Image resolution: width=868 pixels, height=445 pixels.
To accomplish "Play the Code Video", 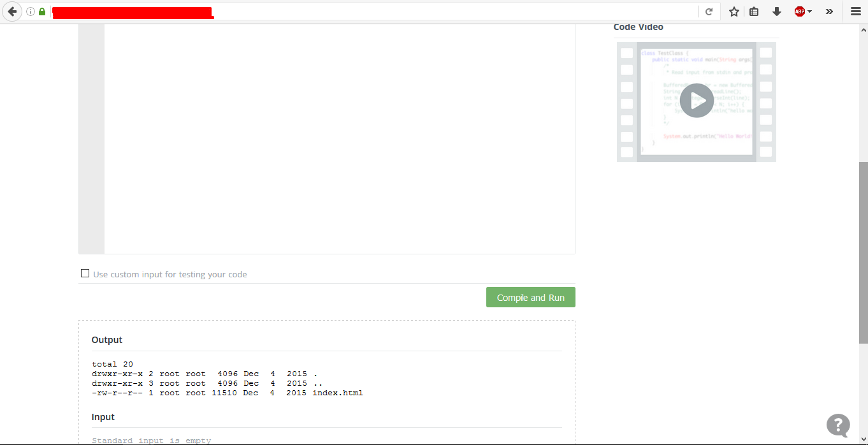I will (x=697, y=101).
